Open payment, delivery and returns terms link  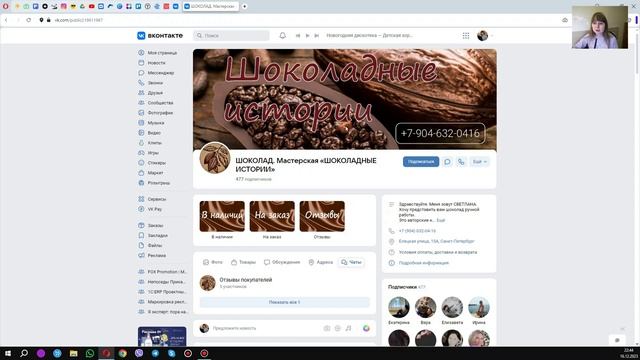(x=438, y=252)
